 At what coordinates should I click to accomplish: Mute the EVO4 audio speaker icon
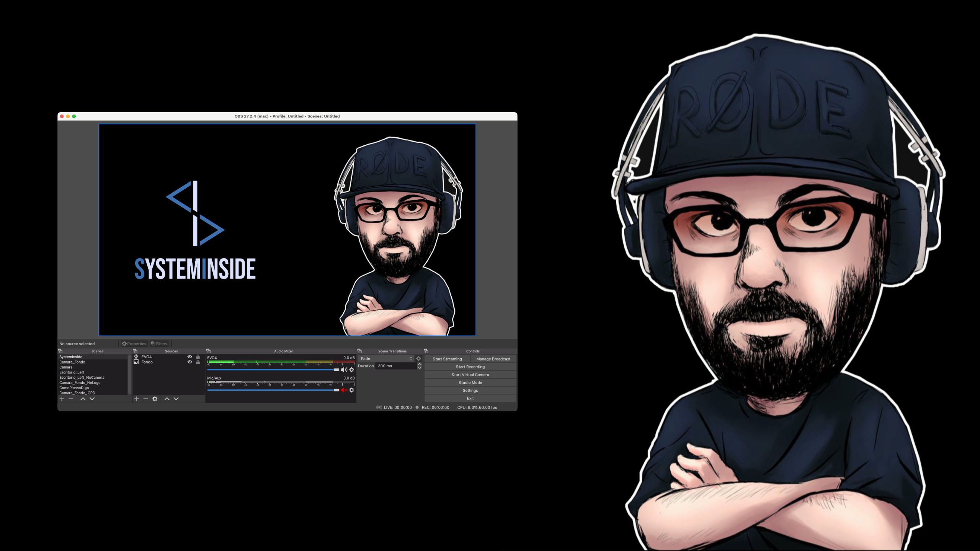pos(344,370)
